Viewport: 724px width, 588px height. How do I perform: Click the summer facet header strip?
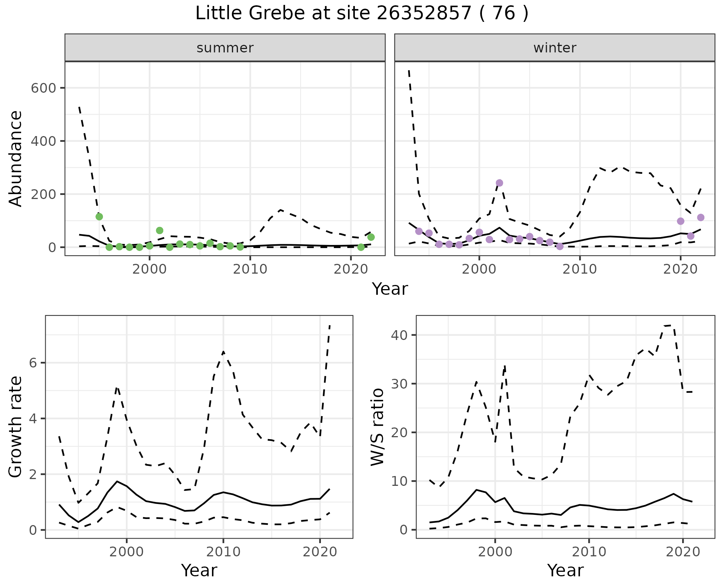pos(225,48)
